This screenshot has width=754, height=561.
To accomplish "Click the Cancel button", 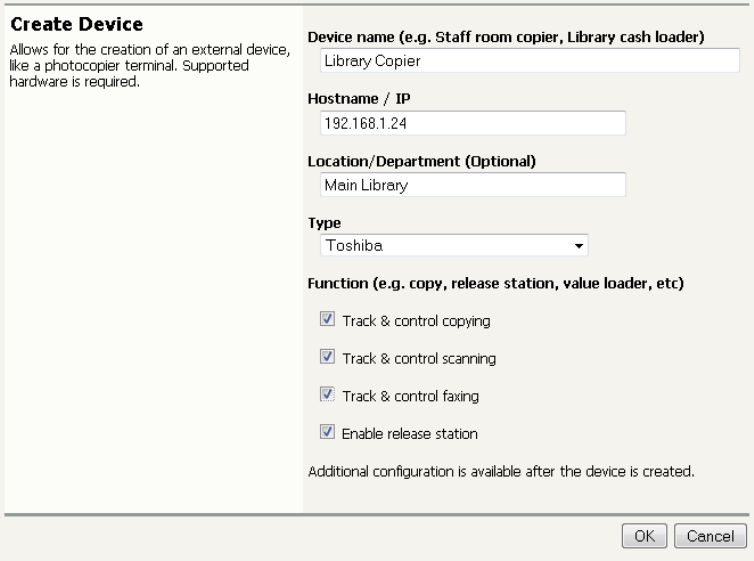I will pyautogui.click(x=711, y=537).
